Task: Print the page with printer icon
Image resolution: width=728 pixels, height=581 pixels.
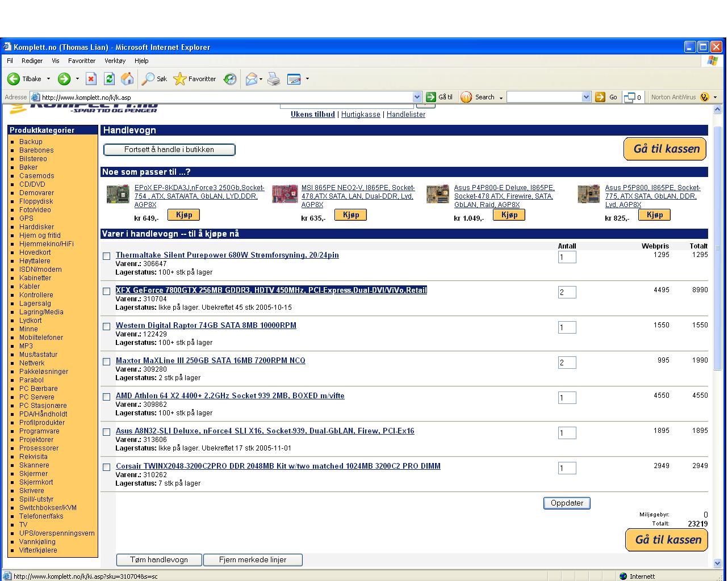Action: click(x=274, y=79)
